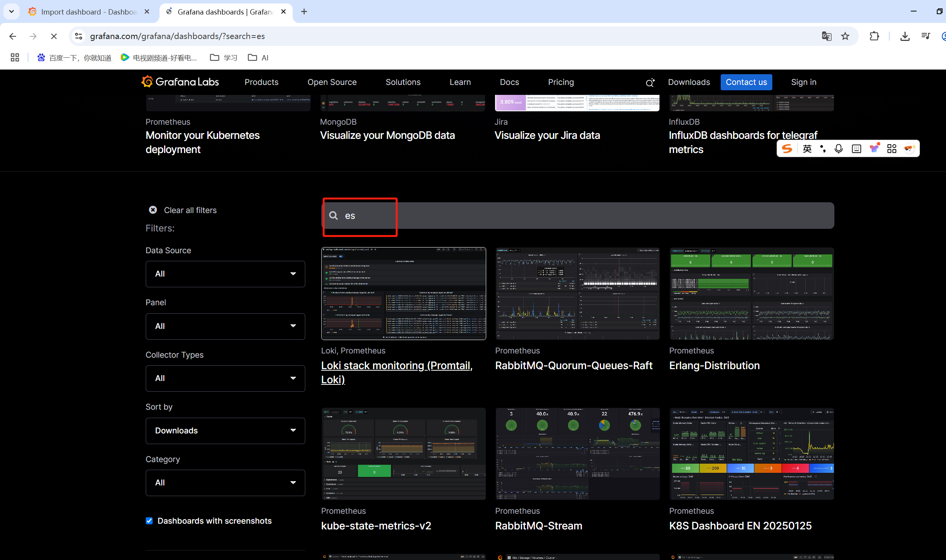The image size is (946, 560).
Task: Open site information icon in address bar
Action: pyautogui.click(x=78, y=36)
